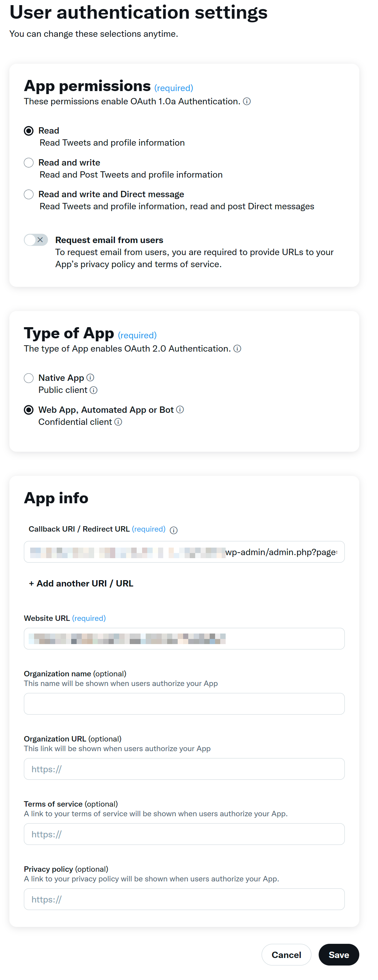This screenshot has width=378, height=980.
Task: Select Read and write permission
Action: coord(29,163)
